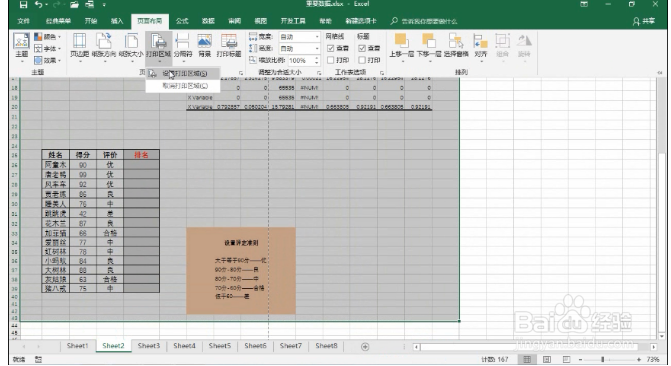The image size is (671, 366).
Task: Open theme Colors (颜色) menu
Action: [47, 37]
